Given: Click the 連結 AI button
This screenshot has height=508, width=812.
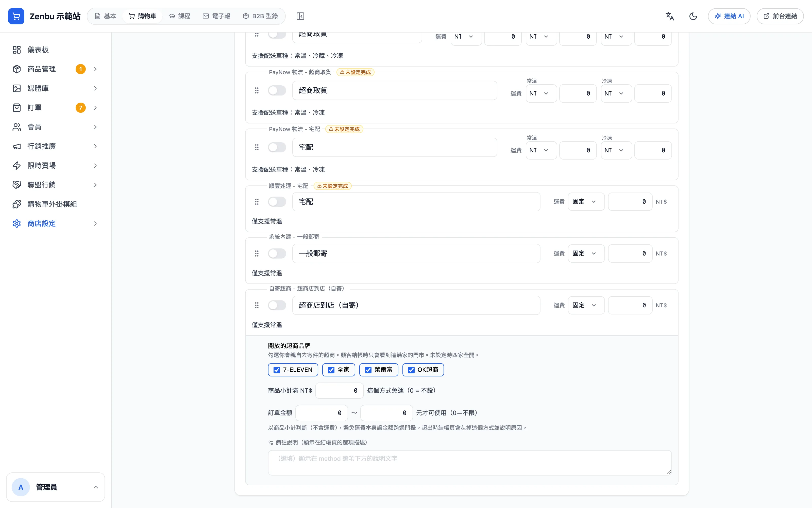Looking at the screenshot, I should point(729,16).
